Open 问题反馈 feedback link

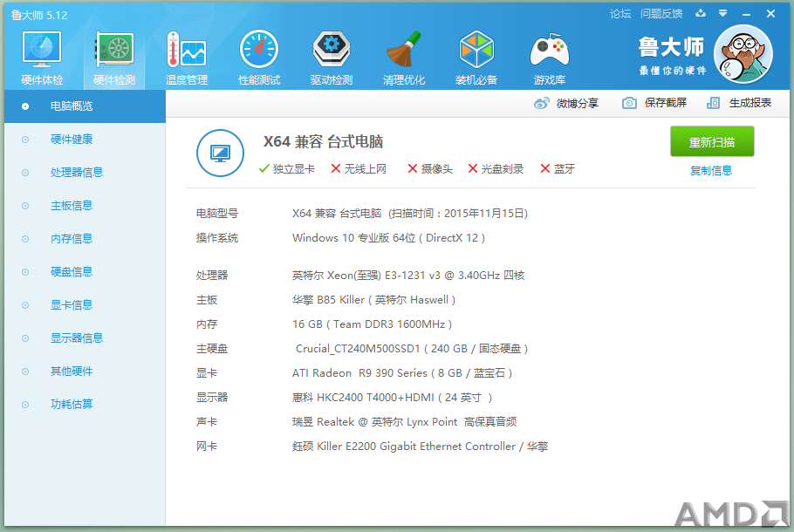tap(661, 14)
